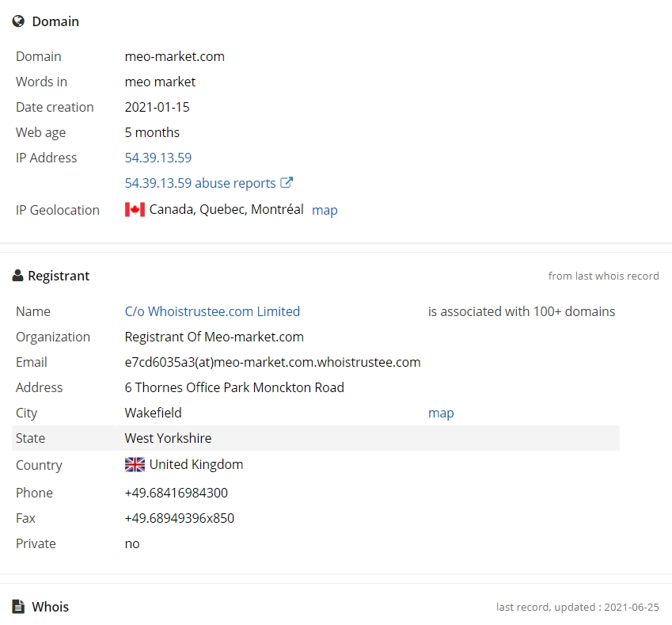Viewport: 672px width, 625px height.
Task: Select the registrant email address
Action: 272,362
